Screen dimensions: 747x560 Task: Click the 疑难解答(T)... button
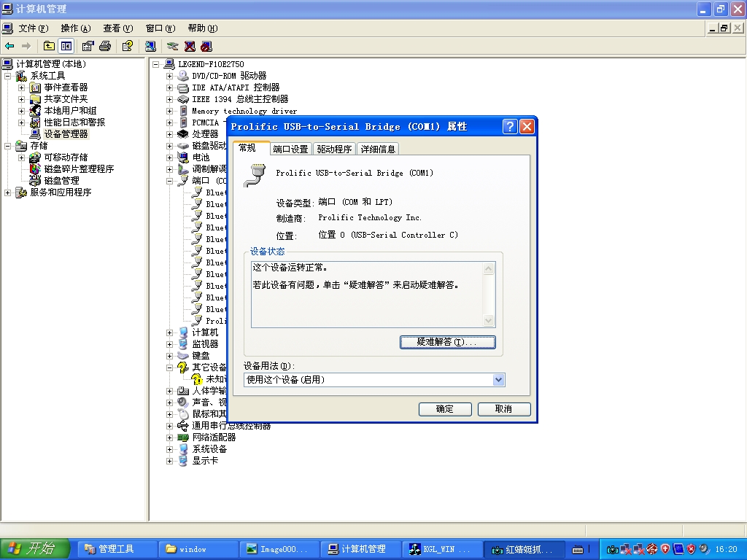pos(447,343)
